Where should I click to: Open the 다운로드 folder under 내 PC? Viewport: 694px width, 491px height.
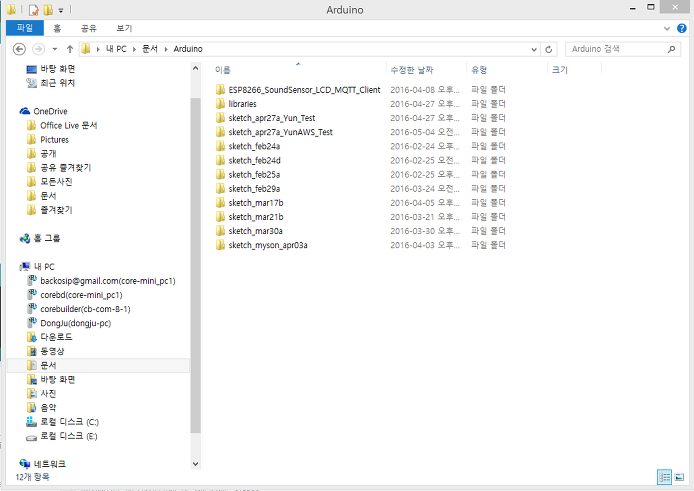[56, 337]
